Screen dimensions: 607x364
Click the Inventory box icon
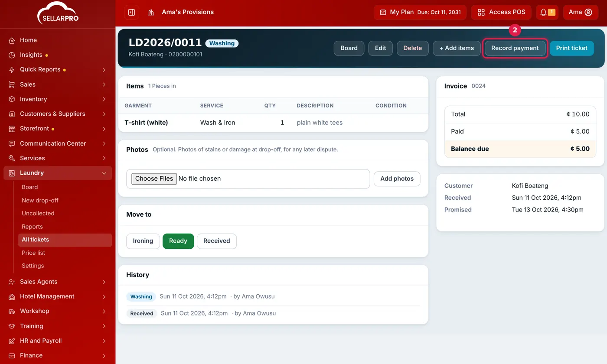tap(12, 99)
